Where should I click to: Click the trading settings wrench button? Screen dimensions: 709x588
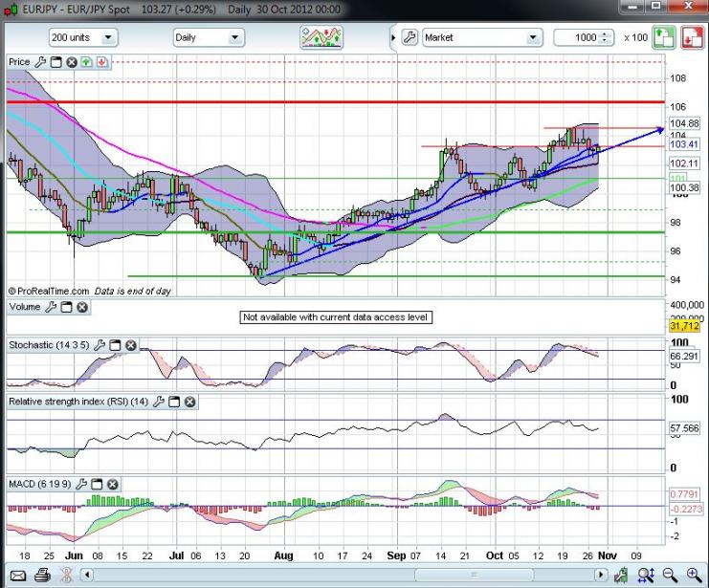[409, 37]
